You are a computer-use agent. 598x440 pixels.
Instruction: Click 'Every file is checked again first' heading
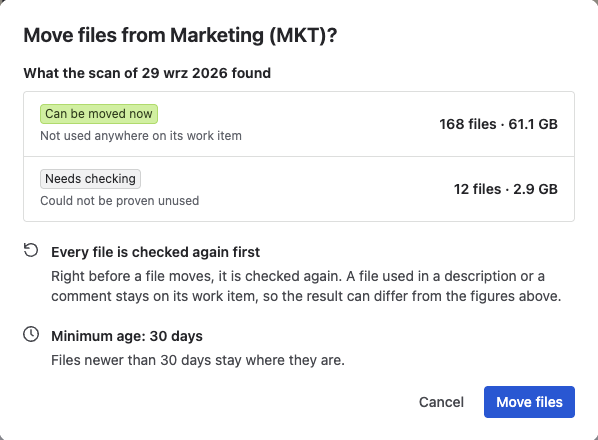[156, 252]
